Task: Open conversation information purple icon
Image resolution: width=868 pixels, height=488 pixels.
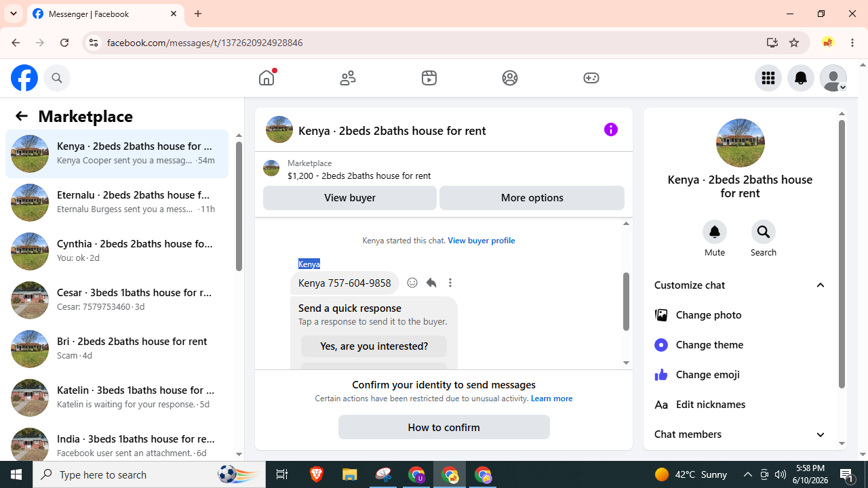Action: (611, 129)
